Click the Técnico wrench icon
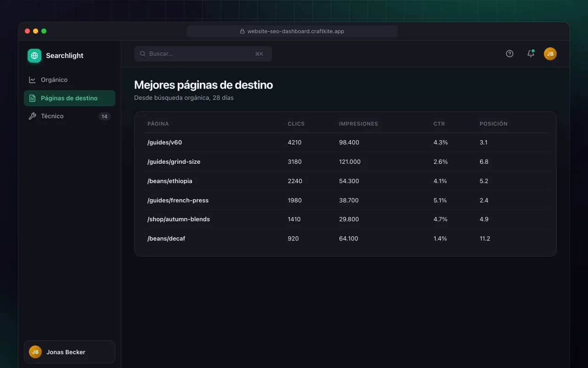 32,116
